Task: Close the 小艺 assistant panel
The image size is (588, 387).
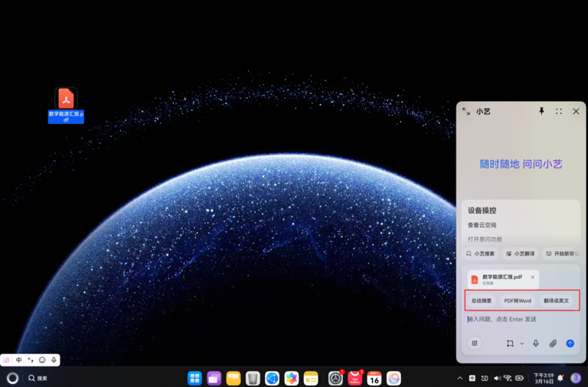Action: pyautogui.click(x=576, y=111)
